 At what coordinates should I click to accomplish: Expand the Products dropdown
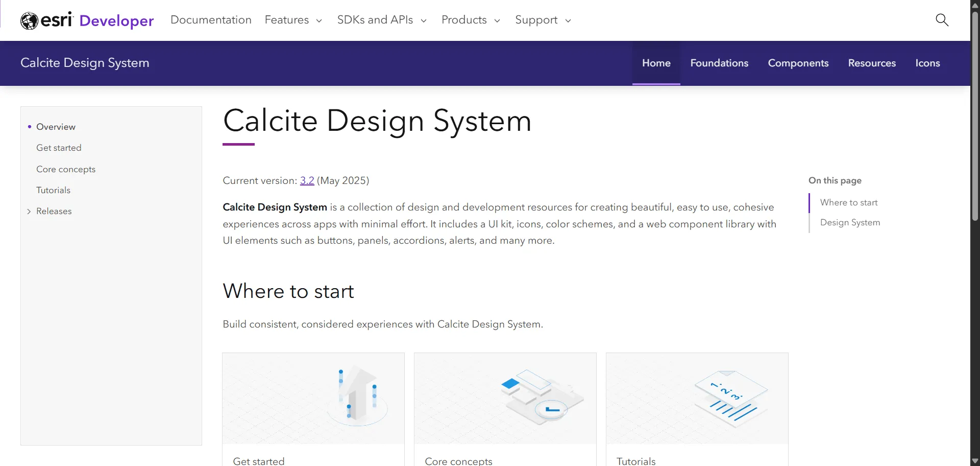[471, 20]
